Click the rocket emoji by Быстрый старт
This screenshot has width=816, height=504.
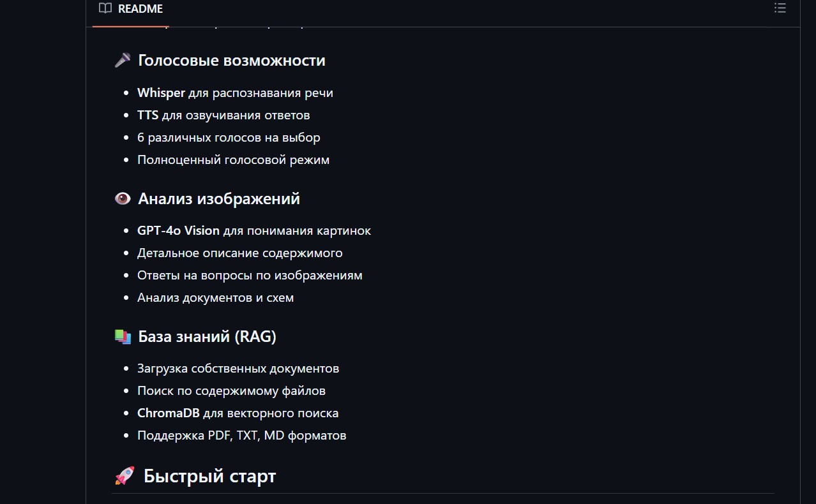point(125,476)
